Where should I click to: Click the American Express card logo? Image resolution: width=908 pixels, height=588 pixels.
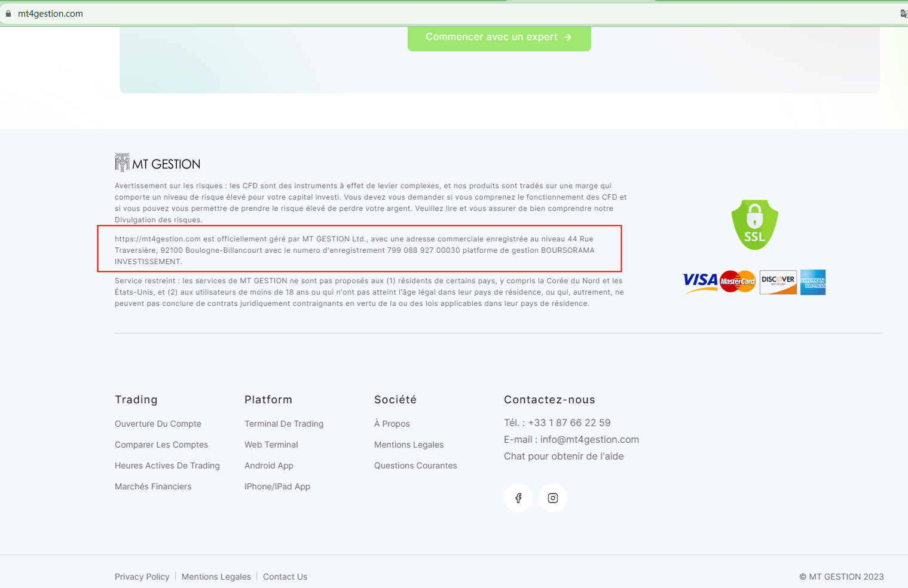(813, 282)
